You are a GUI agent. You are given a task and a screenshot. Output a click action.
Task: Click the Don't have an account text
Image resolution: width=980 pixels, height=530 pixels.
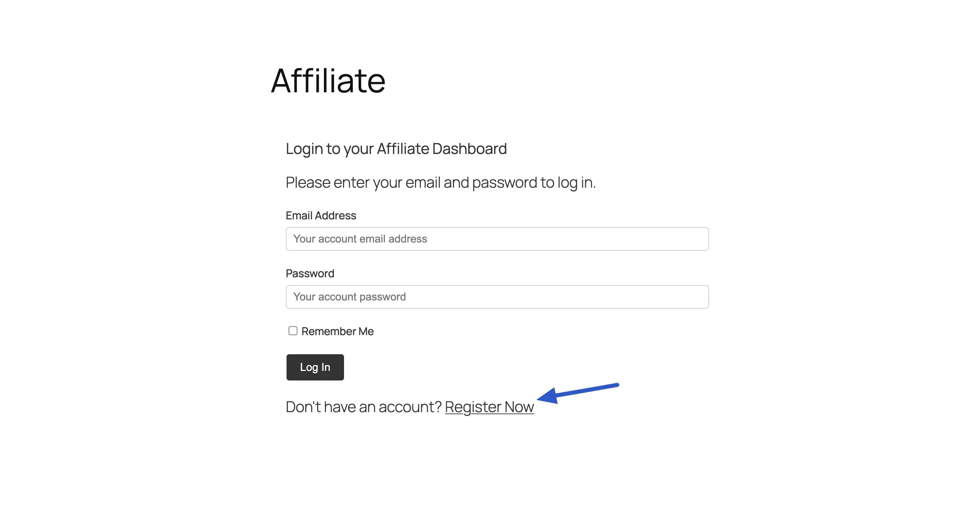[363, 407]
